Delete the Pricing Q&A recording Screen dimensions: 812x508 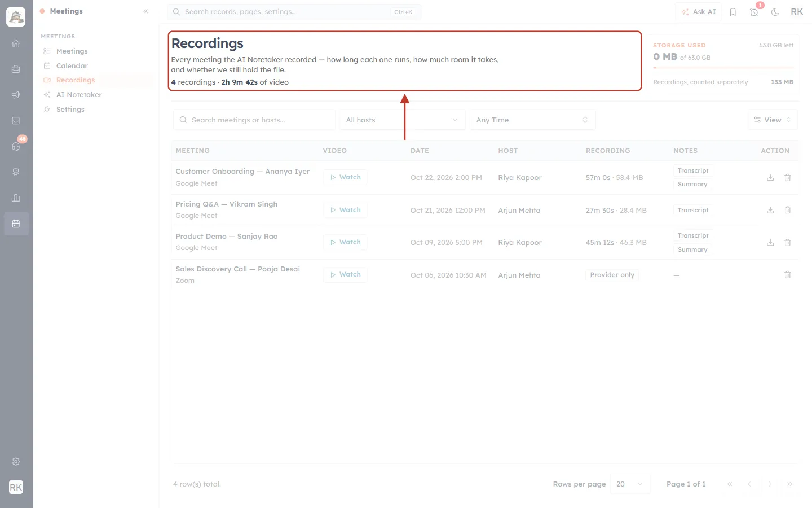[788, 210]
